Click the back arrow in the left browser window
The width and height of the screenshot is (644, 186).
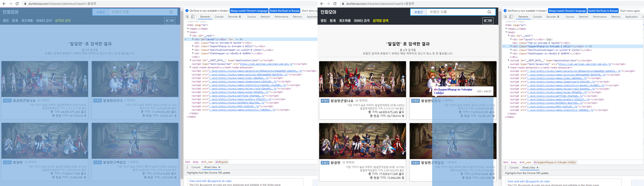(4, 4)
